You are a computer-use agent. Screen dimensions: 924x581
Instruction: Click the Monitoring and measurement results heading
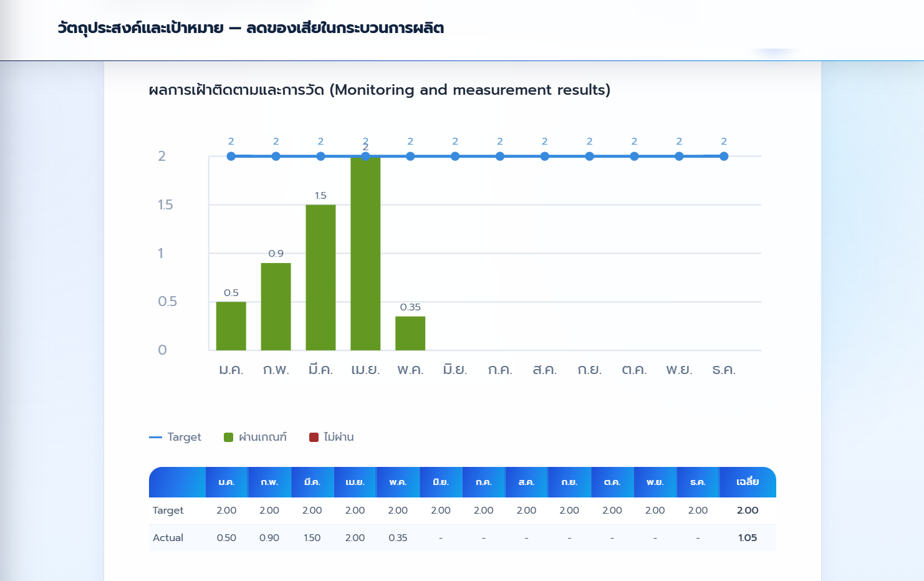(x=379, y=90)
